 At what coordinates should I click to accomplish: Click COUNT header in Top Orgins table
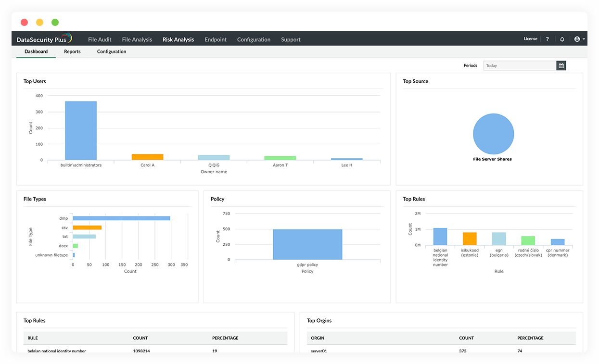pos(466,338)
